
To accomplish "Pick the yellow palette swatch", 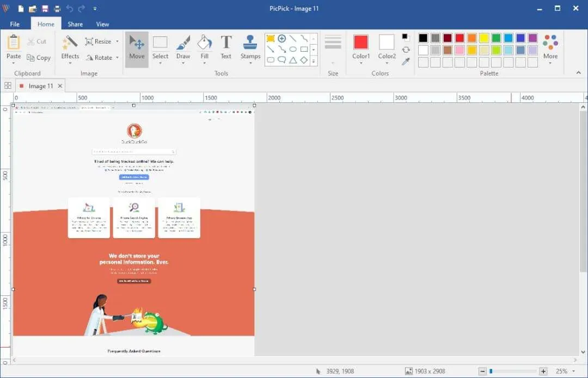I will click(484, 38).
